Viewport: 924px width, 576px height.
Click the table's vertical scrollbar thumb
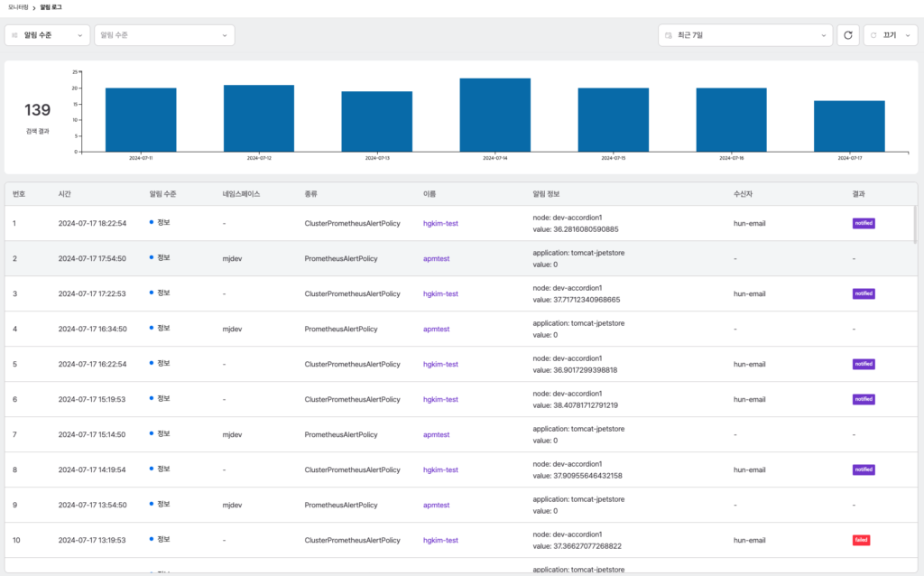point(915,225)
